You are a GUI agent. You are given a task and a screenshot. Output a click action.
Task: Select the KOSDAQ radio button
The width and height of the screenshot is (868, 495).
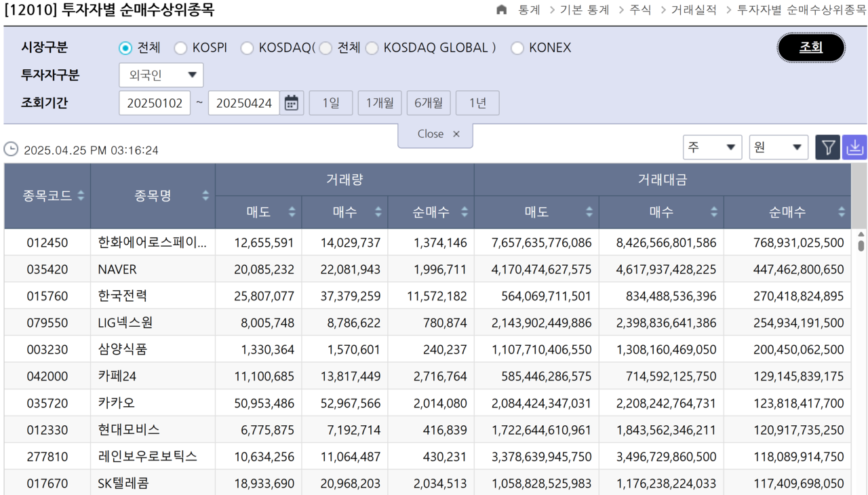pyautogui.click(x=247, y=48)
